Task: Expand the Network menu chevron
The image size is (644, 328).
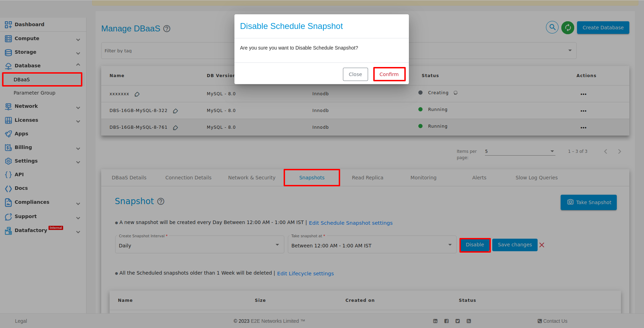Action: (78, 108)
